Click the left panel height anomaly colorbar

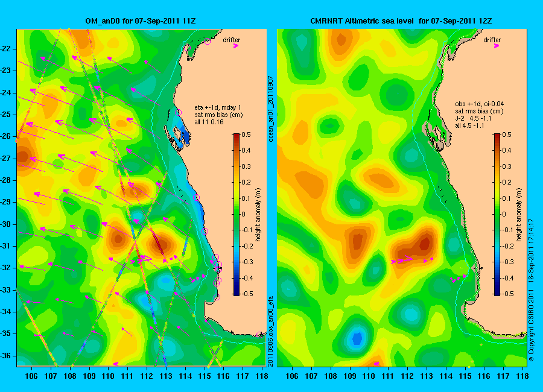(236, 214)
